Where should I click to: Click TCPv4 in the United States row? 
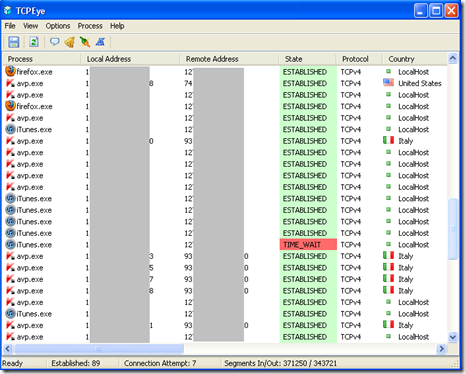click(351, 83)
